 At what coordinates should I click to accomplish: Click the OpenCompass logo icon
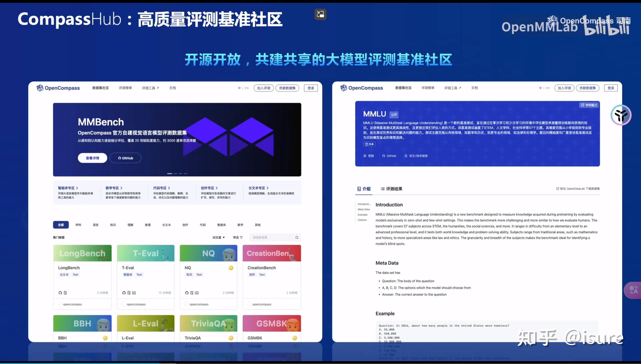coord(40,88)
